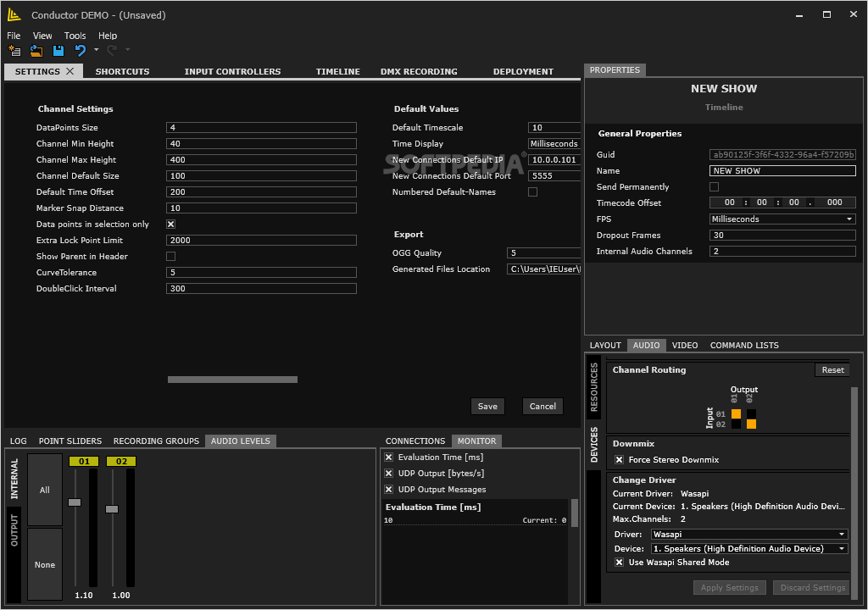Click Discard Settings button
Screen dimensions: 868x610
pos(812,588)
